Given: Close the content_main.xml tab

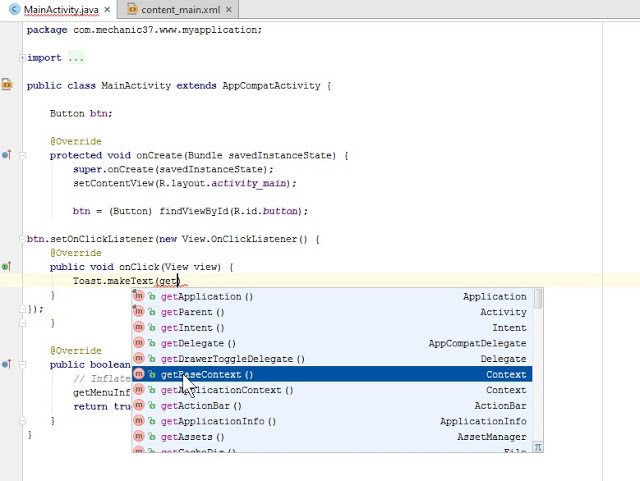Looking at the screenshot, I should (229, 9).
